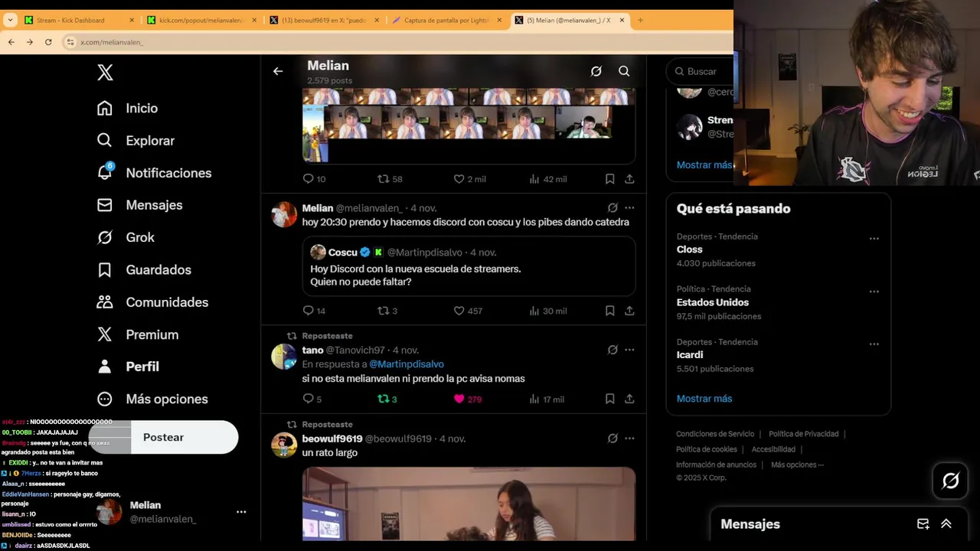Open more options on tano post
The height and width of the screenshot is (551, 980).
point(629,350)
